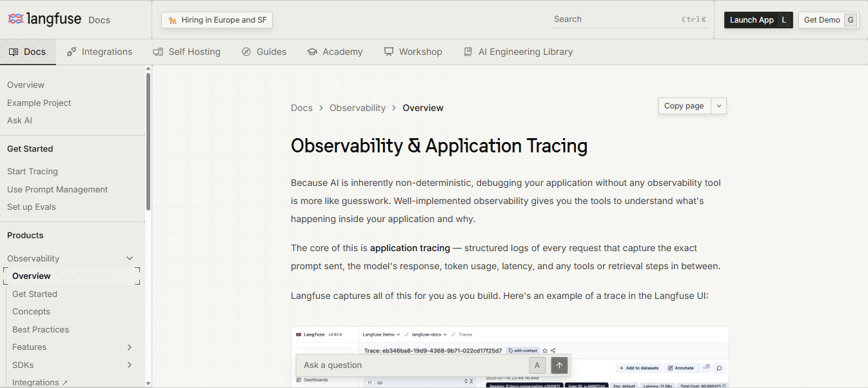Click the plug icon for Integrations

(72, 52)
